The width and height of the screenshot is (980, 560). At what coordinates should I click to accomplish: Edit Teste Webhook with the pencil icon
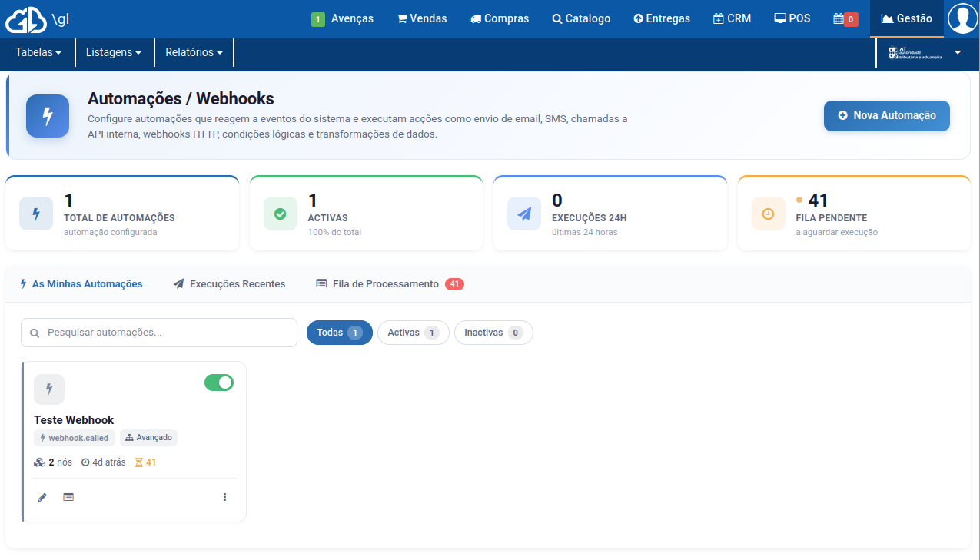point(42,497)
